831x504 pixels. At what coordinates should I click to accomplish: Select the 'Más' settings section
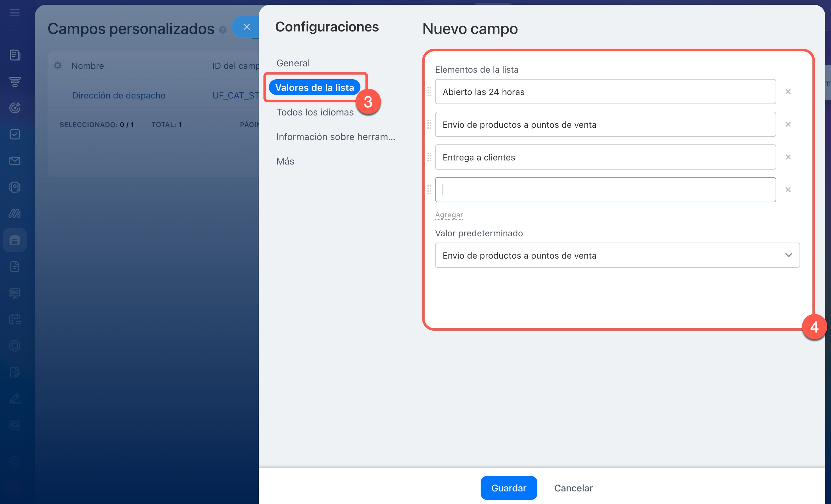(285, 161)
